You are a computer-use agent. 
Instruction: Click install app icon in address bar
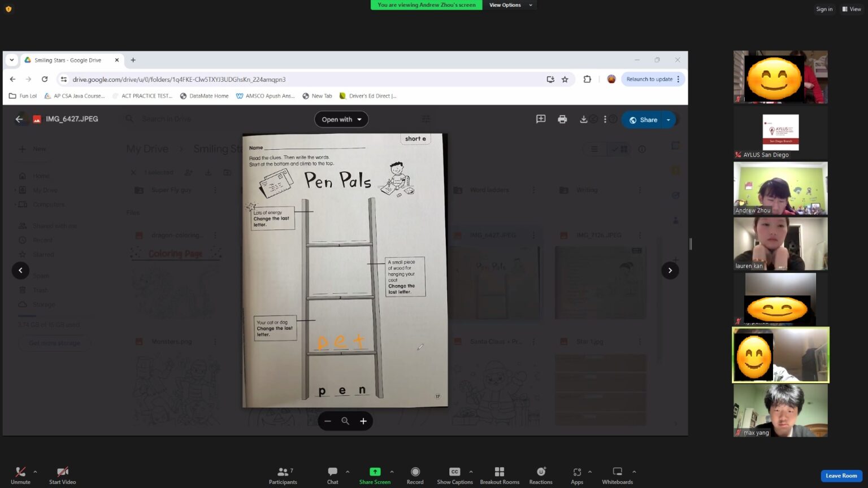pyautogui.click(x=550, y=80)
